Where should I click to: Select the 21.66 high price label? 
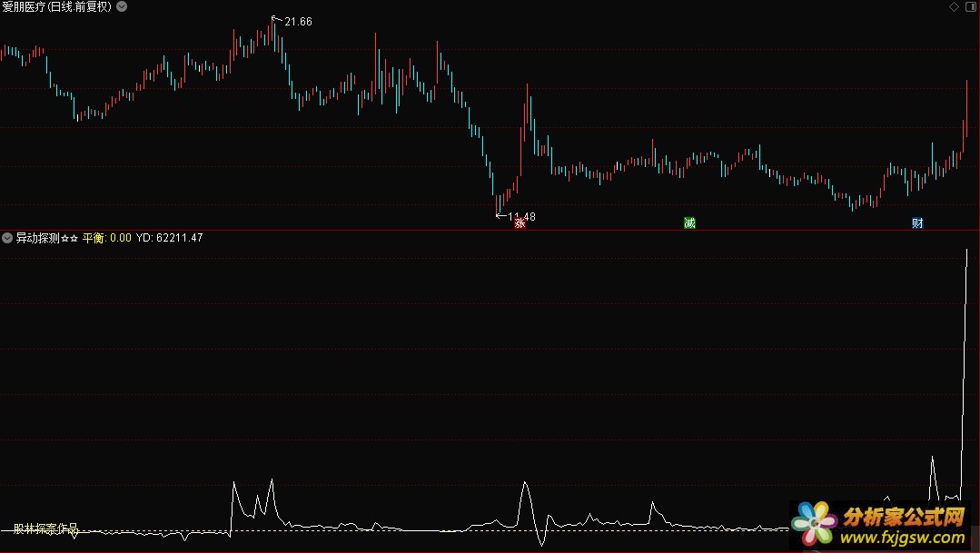click(x=298, y=22)
